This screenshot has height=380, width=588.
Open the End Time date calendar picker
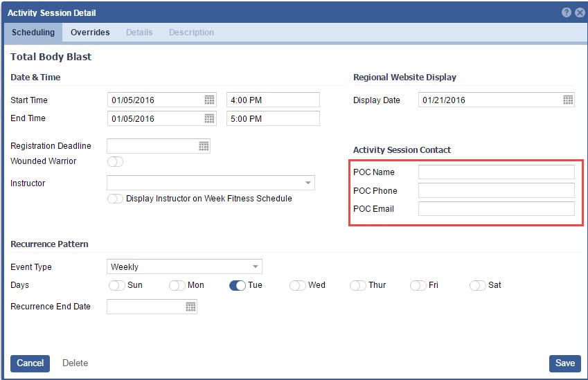[x=209, y=118]
